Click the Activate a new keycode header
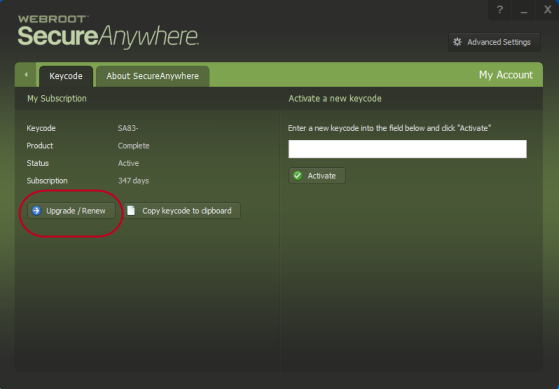 335,98
